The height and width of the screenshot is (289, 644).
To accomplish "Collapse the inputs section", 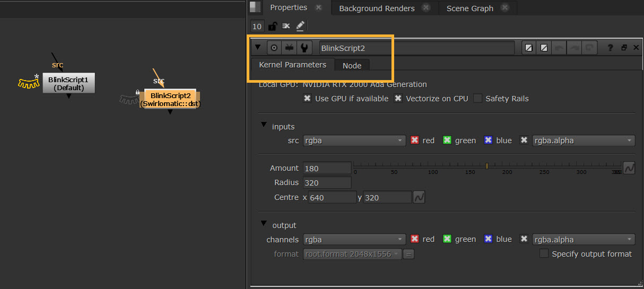I will 264,126.
